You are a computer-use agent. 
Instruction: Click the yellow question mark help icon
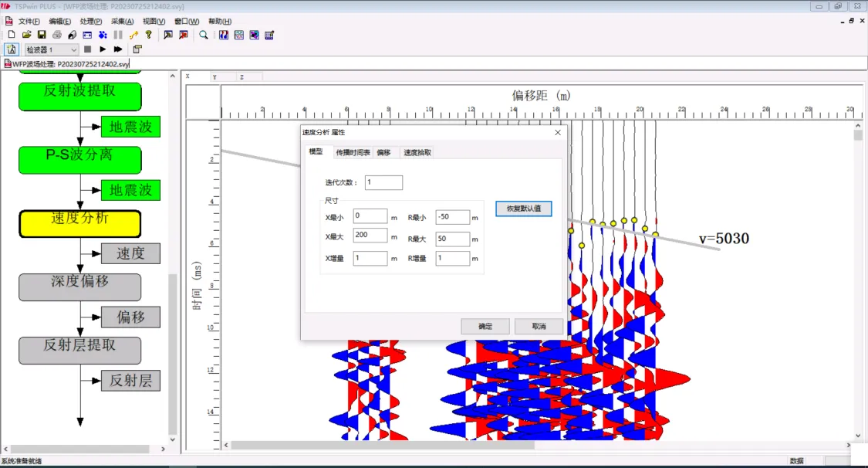(x=148, y=35)
